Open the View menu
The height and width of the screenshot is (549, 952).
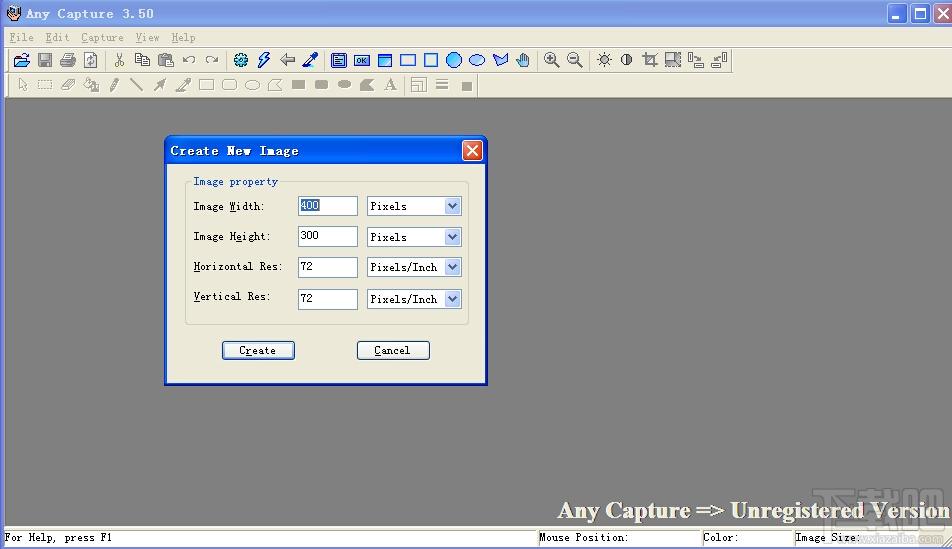coord(147,38)
